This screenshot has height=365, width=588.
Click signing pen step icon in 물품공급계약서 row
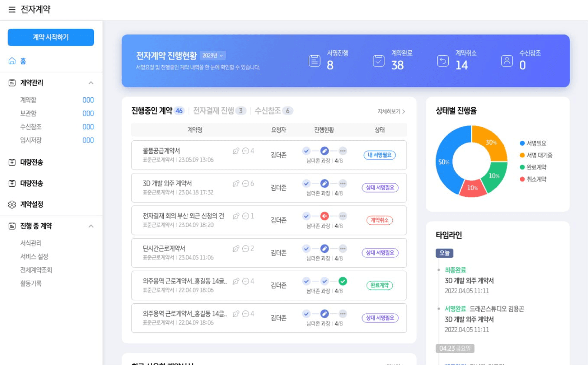coord(324,151)
